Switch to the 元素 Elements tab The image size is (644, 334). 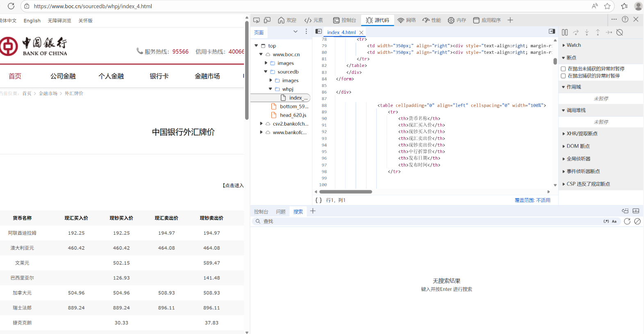[314, 20]
